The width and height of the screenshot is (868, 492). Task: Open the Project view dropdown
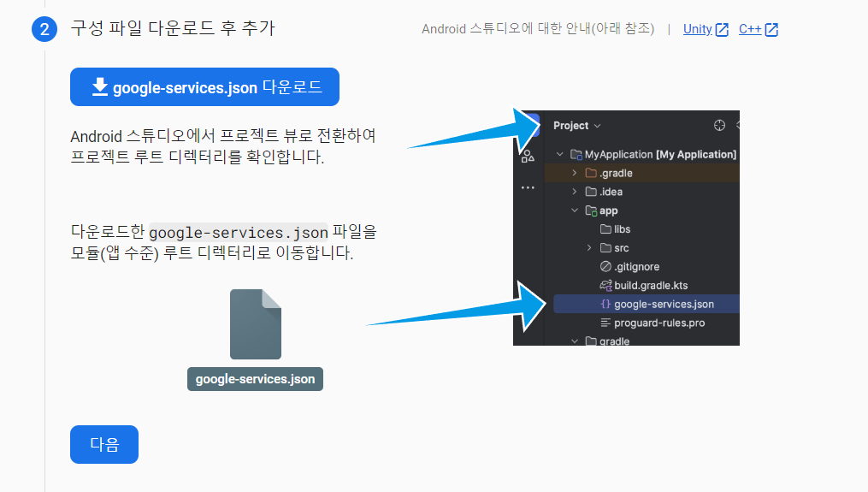[577, 126]
